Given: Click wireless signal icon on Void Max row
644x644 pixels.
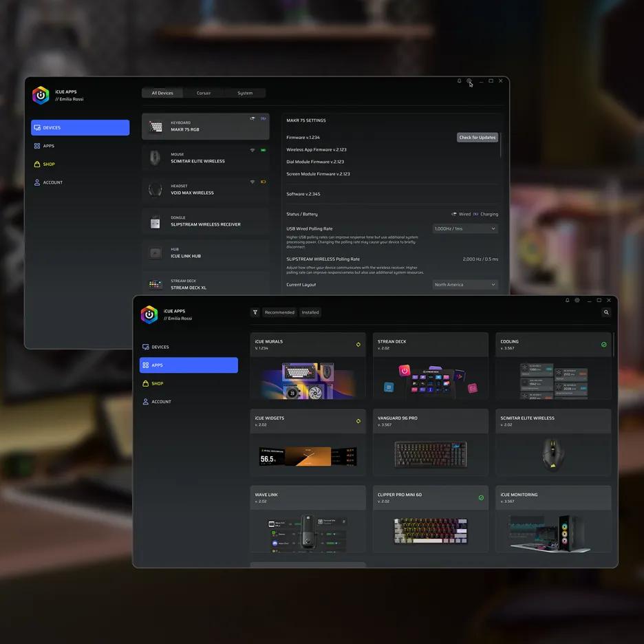Looking at the screenshot, I should point(253,182).
